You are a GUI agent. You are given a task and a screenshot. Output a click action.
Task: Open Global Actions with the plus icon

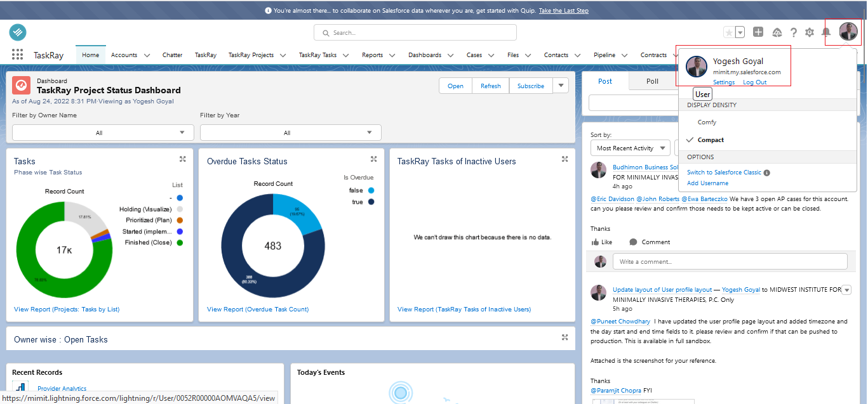pyautogui.click(x=758, y=32)
